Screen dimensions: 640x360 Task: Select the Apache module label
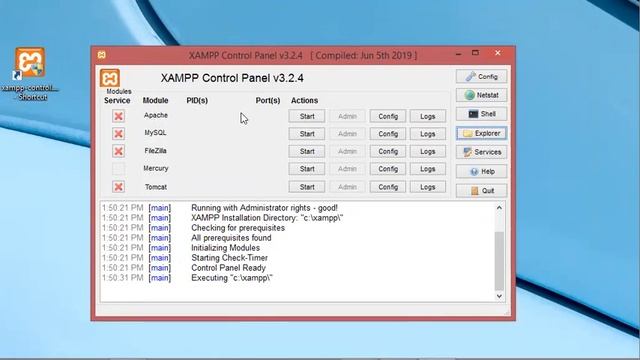tap(156, 115)
